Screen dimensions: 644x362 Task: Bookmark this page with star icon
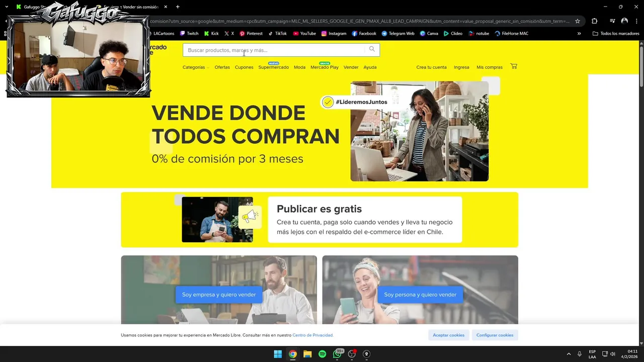[x=578, y=21]
